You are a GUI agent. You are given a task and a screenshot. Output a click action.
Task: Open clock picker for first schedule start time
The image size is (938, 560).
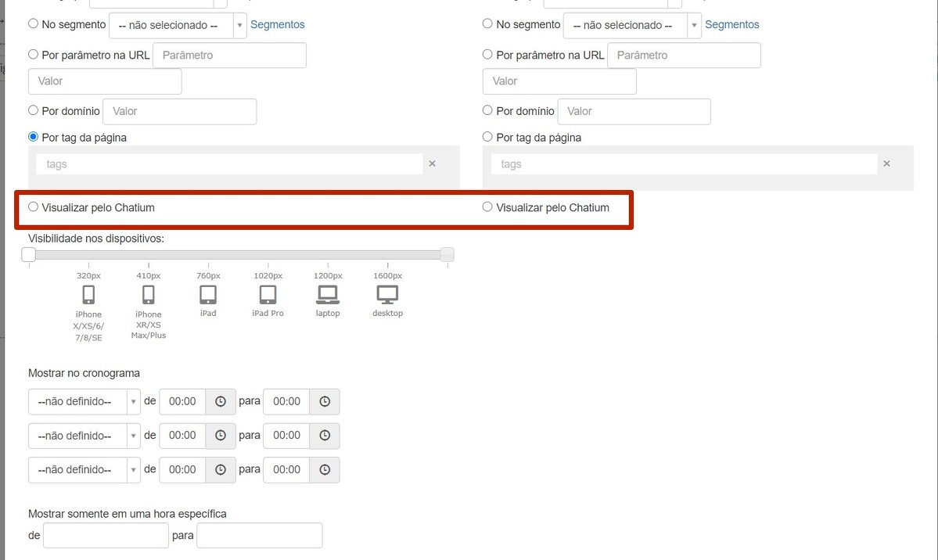pyautogui.click(x=221, y=401)
